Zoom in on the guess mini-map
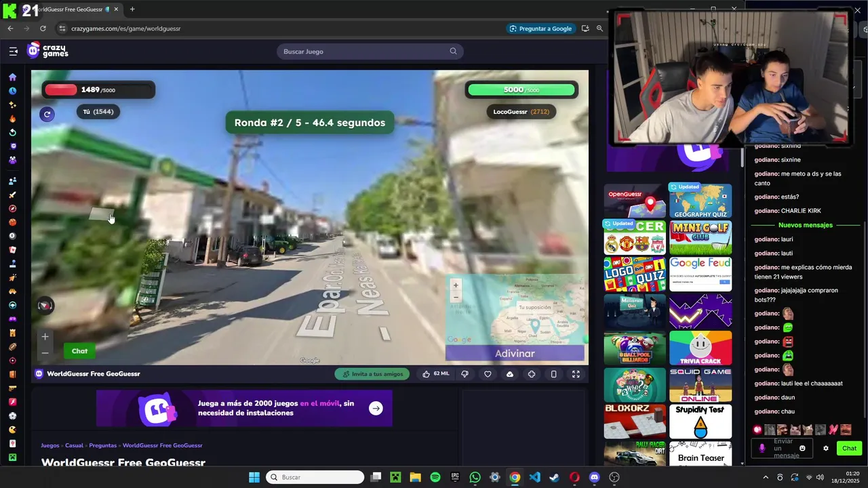 click(x=456, y=285)
